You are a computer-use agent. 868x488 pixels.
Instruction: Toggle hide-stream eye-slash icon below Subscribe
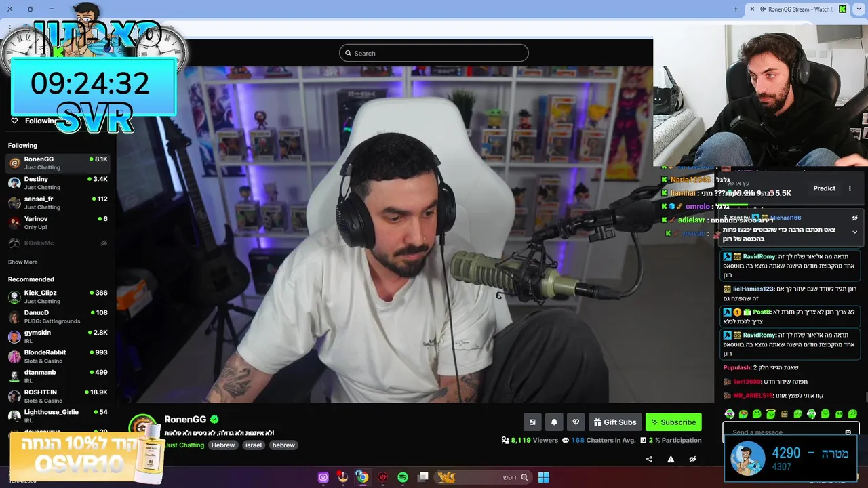tap(692, 459)
